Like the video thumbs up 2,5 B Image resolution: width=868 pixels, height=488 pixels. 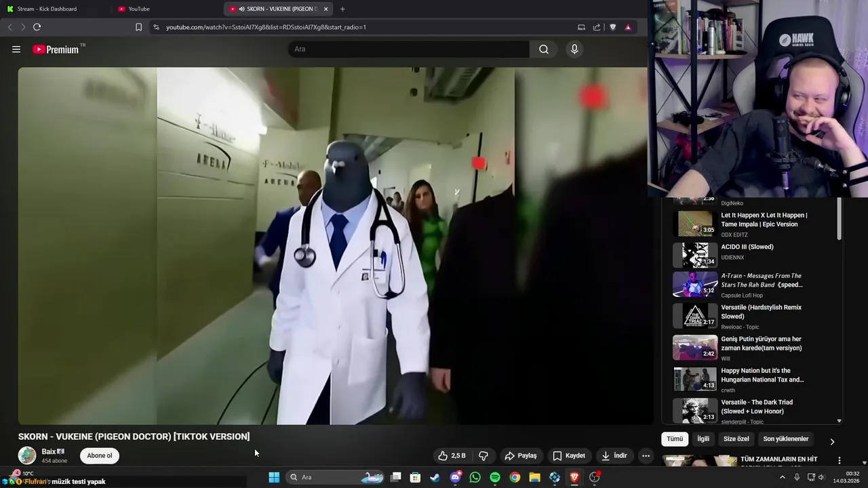coord(452,455)
